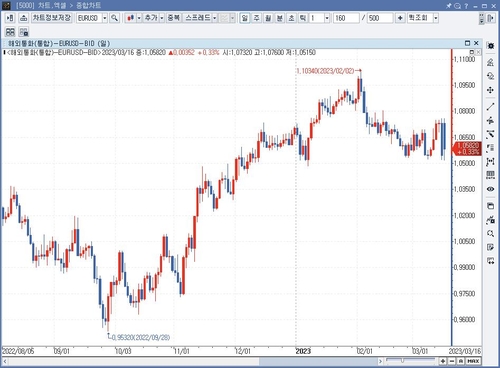This screenshot has height=368, width=500.
Task: Expand the 스프레드 dropdown arrow
Action: (215, 18)
